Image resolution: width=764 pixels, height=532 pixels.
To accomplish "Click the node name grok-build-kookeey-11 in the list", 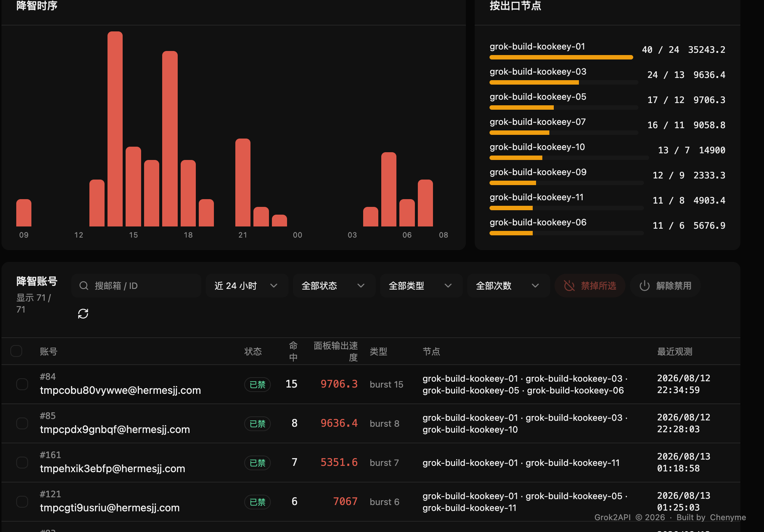I will [536, 197].
